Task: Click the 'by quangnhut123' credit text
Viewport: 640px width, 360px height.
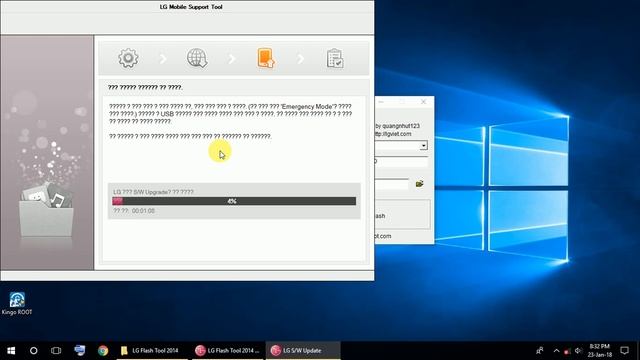Action: (x=397, y=126)
